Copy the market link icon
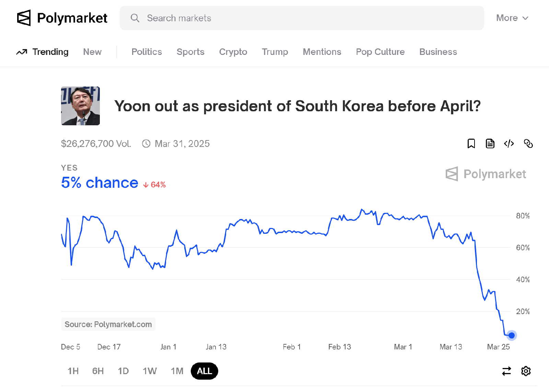The image size is (549, 392). coord(528,143)
